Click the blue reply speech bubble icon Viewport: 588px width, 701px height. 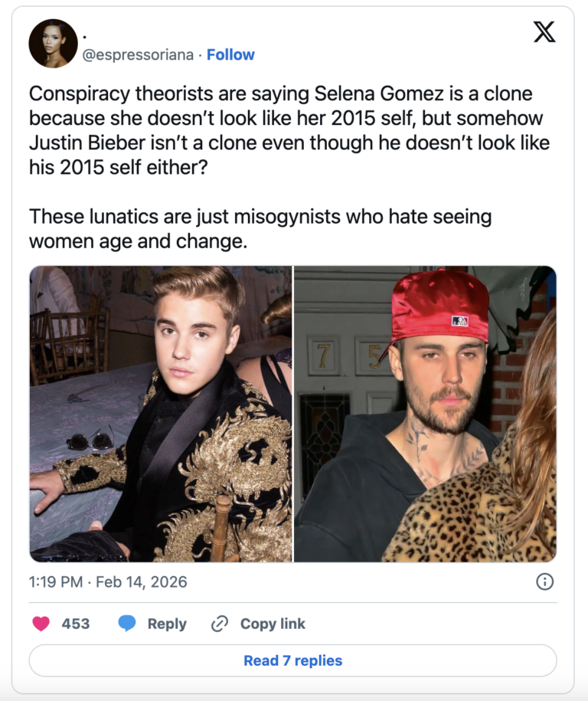click(x=127, y=624)
